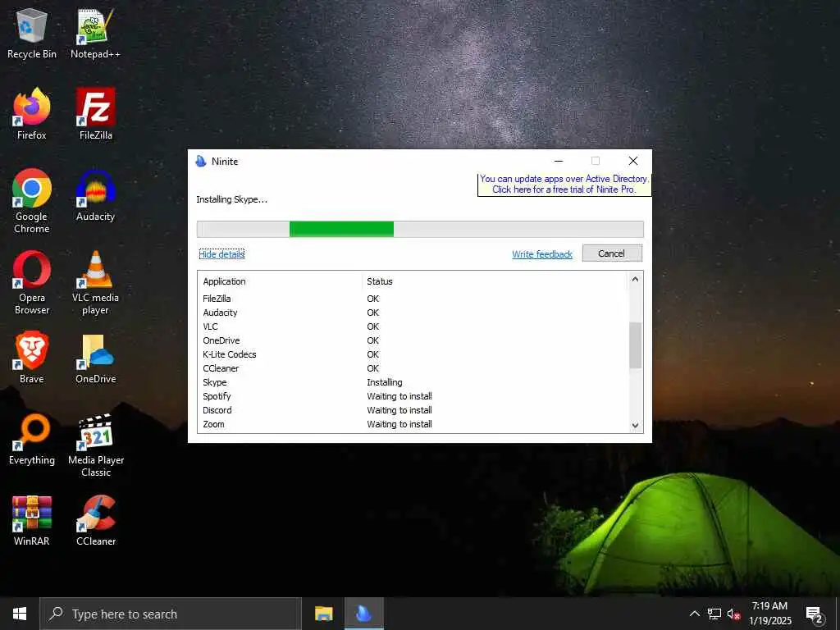This screenshot has height=630, width=840.
Task: Select the Google Chrome desktop shortcut
Action: point(32,202)
